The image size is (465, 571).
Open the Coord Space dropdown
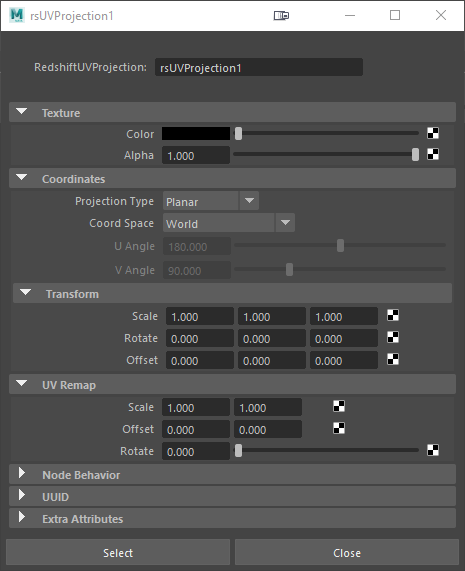pos(229,223)
